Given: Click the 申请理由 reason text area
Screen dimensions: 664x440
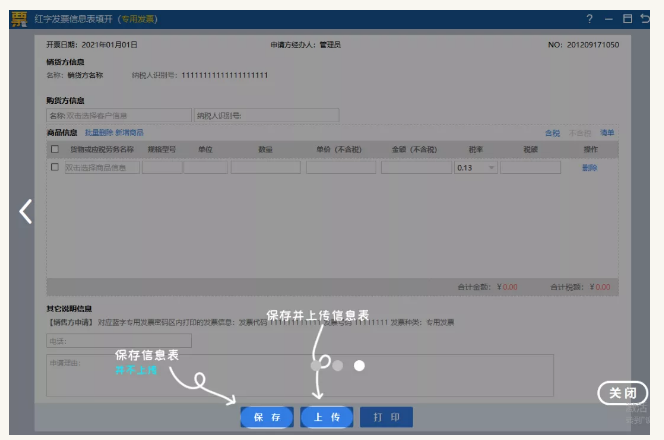Looking at the screenshot, I should click(x=300, y=375).
